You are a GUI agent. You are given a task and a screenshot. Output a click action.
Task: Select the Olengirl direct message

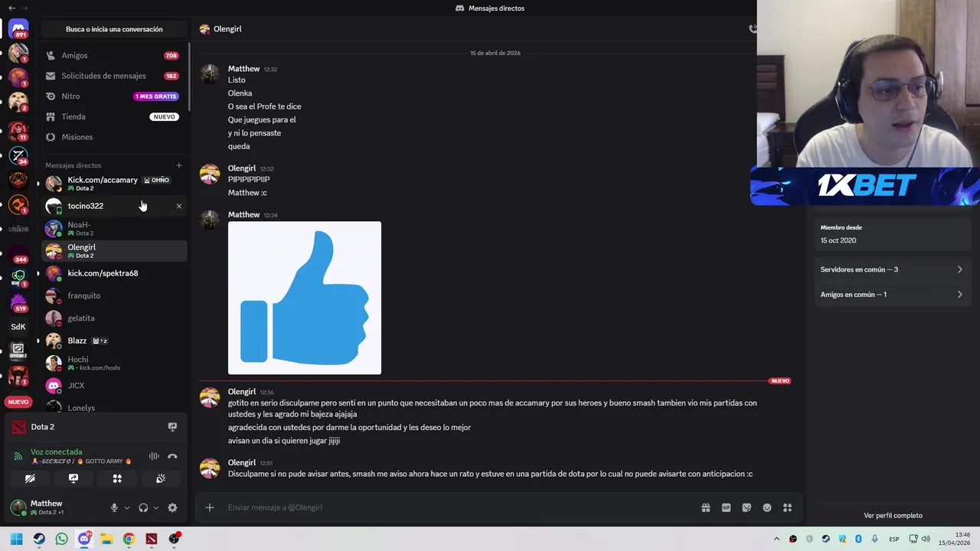click(113, 251)
